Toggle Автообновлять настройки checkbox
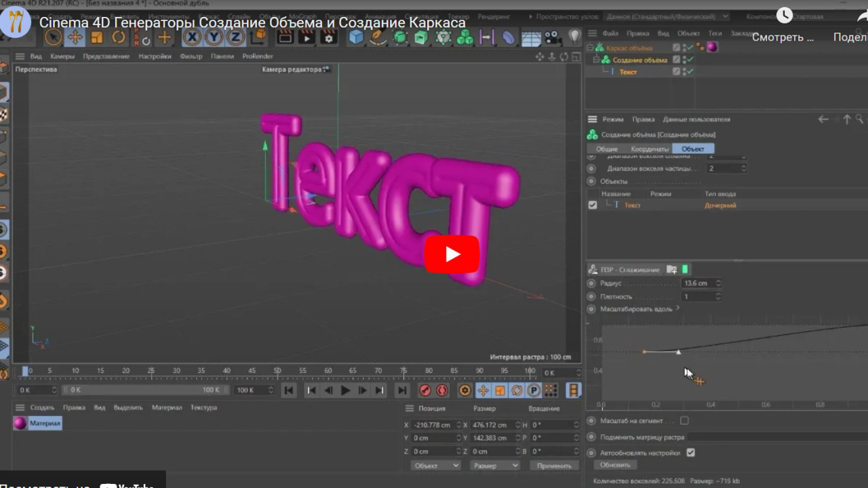This screenshot has width=868, height=488. click(x=691, y=453)
